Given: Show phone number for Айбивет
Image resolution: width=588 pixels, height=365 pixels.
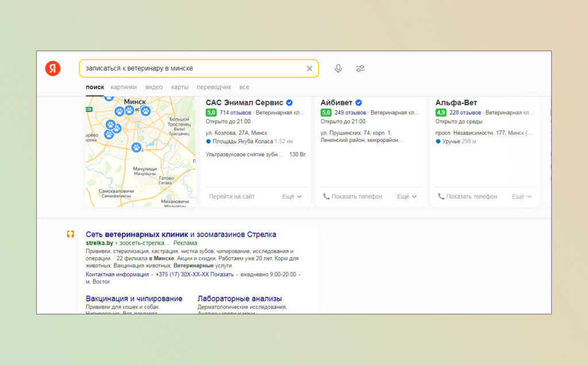Looking at the screenshot, I should pyautogui.click(x=353, y=196).
